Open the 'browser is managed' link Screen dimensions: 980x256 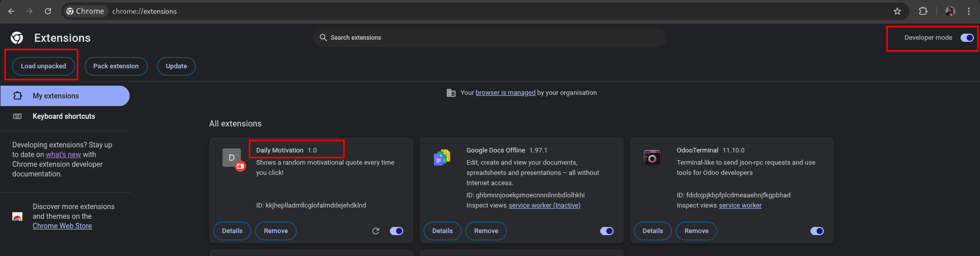point(505,93)
